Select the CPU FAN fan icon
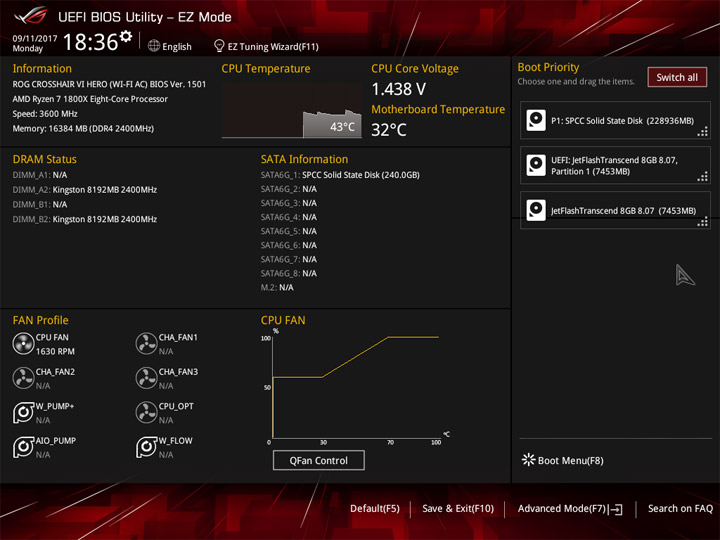 (23, 344)
